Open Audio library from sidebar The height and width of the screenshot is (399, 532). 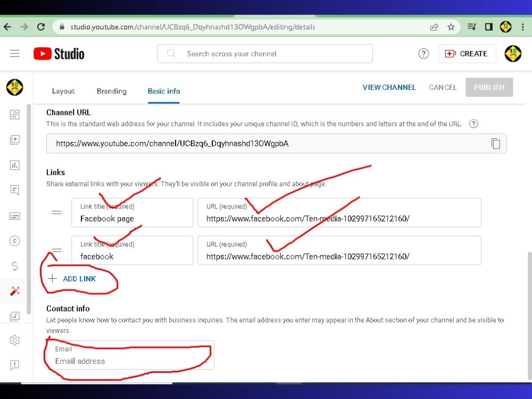tap(14, 316)
